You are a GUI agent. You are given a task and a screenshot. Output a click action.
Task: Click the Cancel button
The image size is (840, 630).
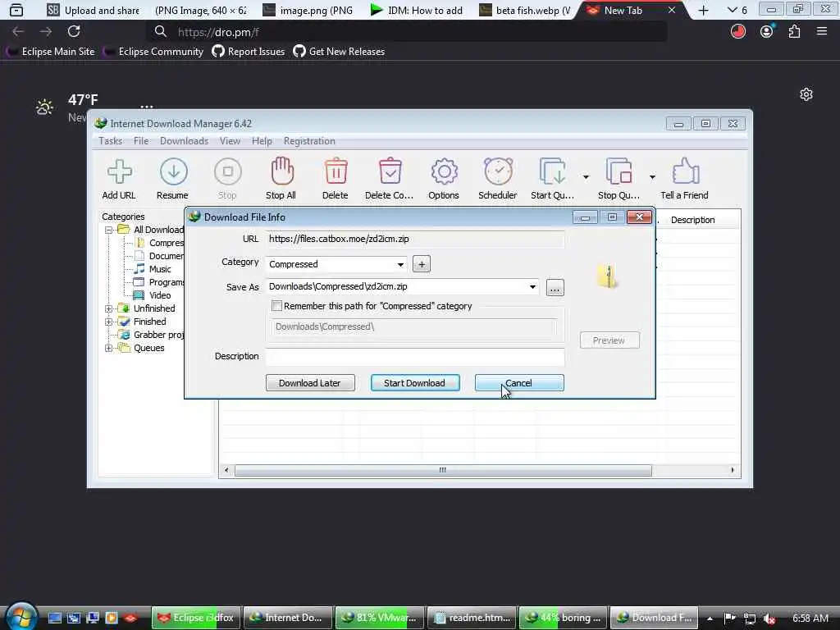pos(519,383)
